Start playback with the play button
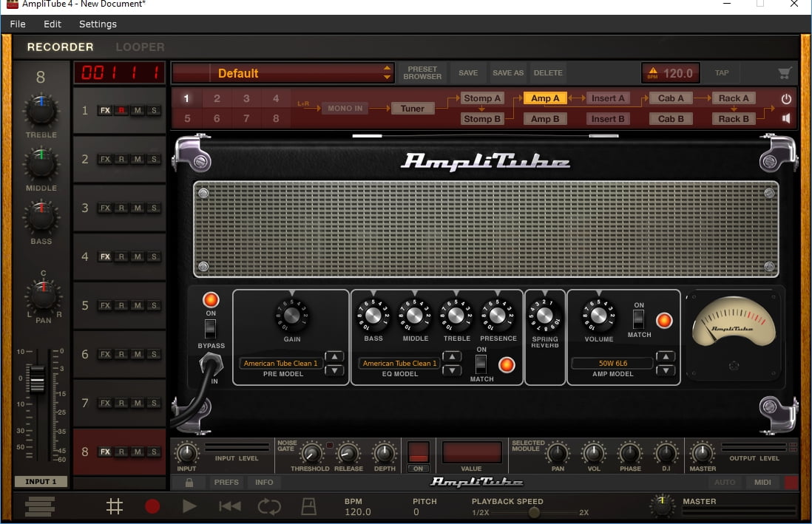This screenshot has width=812, height=524. 189,506
